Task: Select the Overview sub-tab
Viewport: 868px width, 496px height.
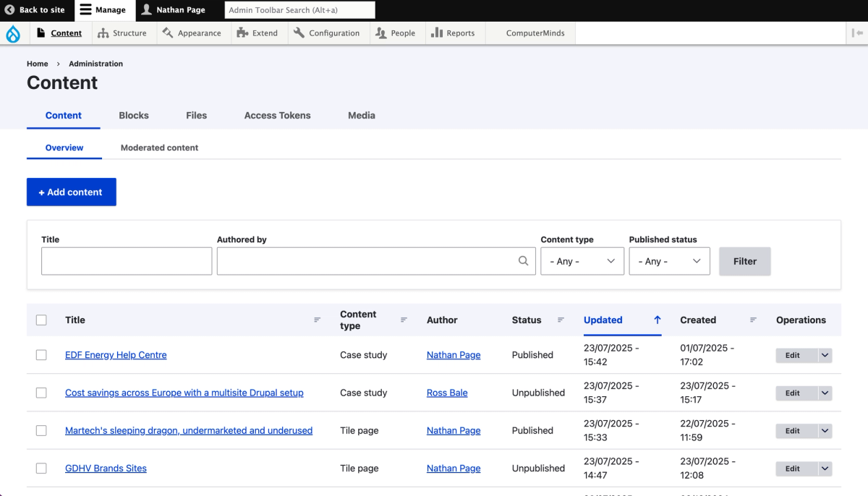Action: point(64,147)
